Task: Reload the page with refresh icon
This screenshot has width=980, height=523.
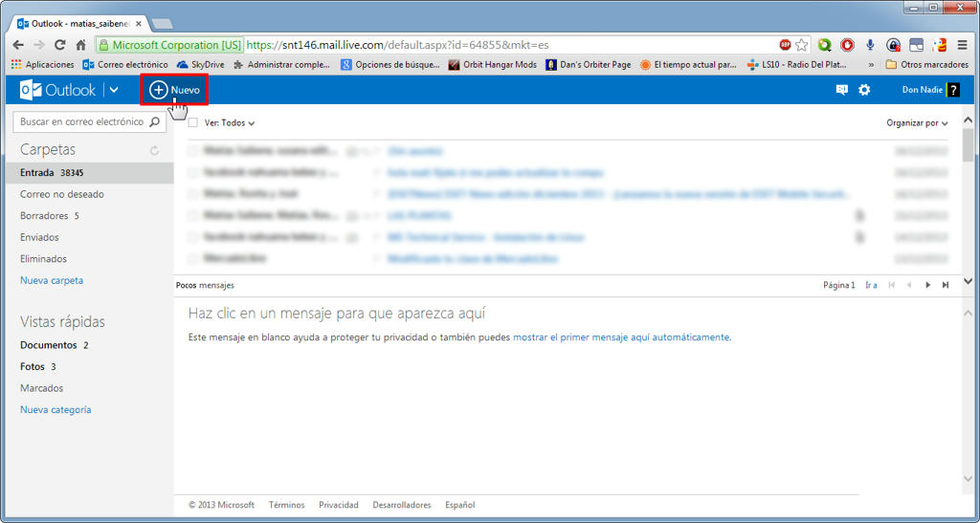Action: [60, 45]
